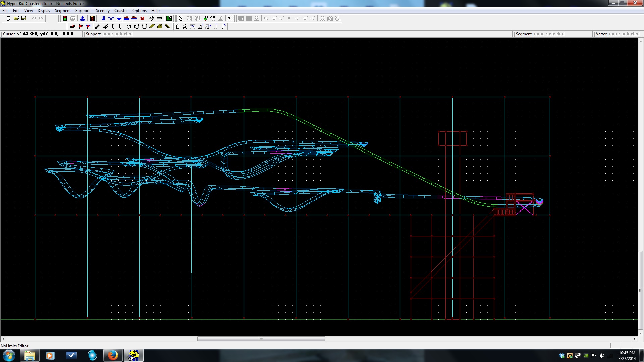Viewport: 644px width, 362px height.
Task: Click the zoom out minus icon
Action: click(159, 18)
